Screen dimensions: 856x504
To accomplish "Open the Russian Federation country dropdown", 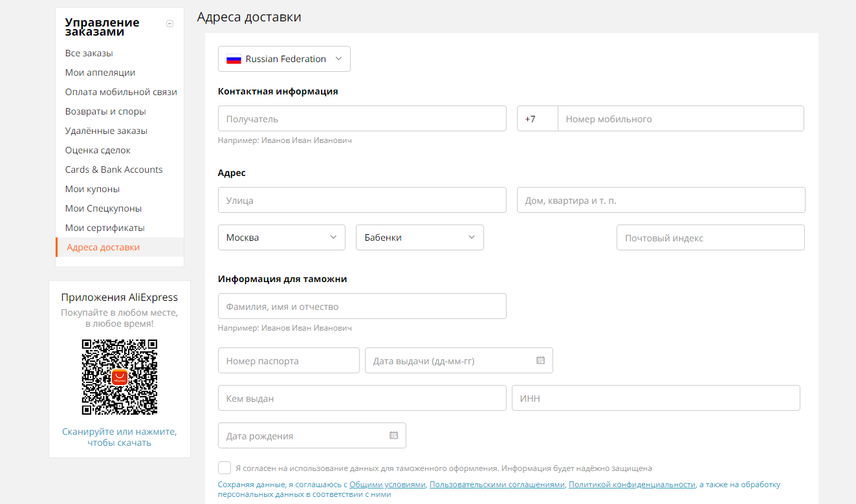I will click(x=285, y=59).
